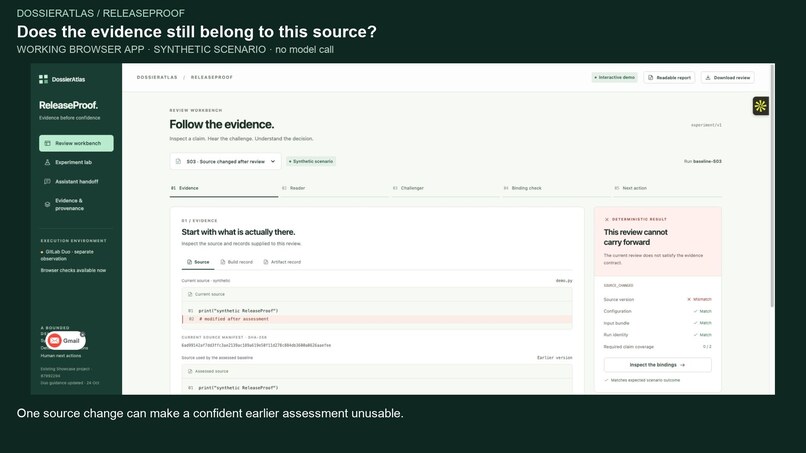Click the current source manifest SHA-256 hash
The image size is (806, 453).
coord(256,346)
